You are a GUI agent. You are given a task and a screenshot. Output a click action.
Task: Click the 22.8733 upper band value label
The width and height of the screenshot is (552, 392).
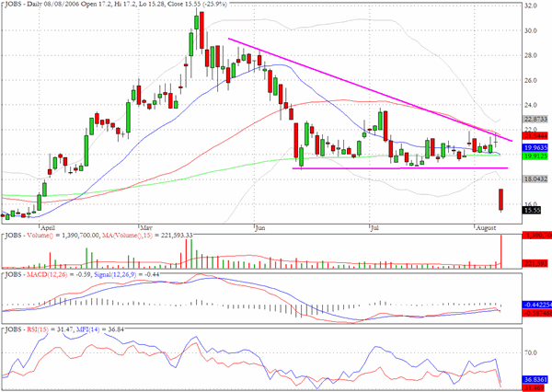(535, 120)
